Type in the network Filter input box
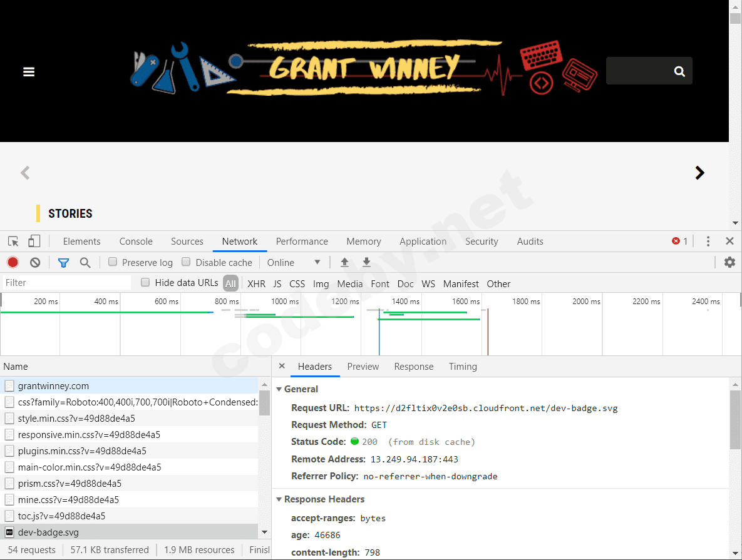The image size is (742, 560). click(x=63, y=282)
